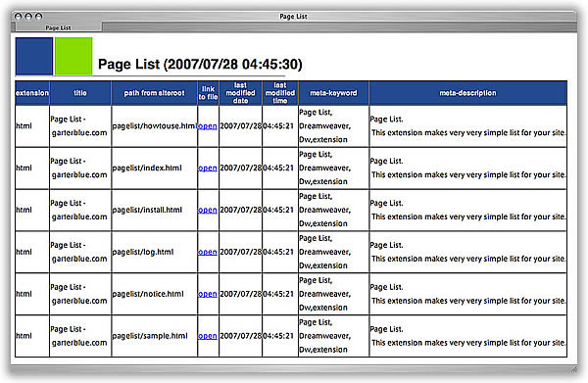The width and height of the screenshot is (588, 383).
Task: Click the zoom window button
Action: click(x=38, y=16)
